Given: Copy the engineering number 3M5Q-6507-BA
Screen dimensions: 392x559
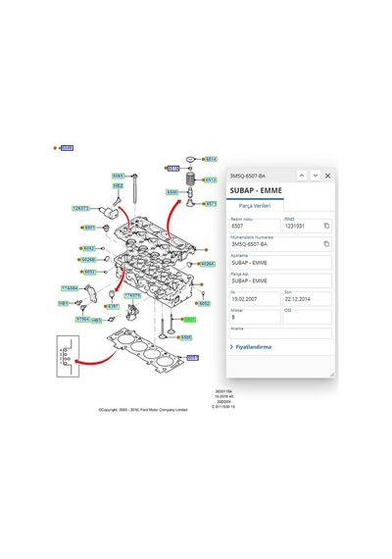Looking at the screenshot, I should 326,244.
